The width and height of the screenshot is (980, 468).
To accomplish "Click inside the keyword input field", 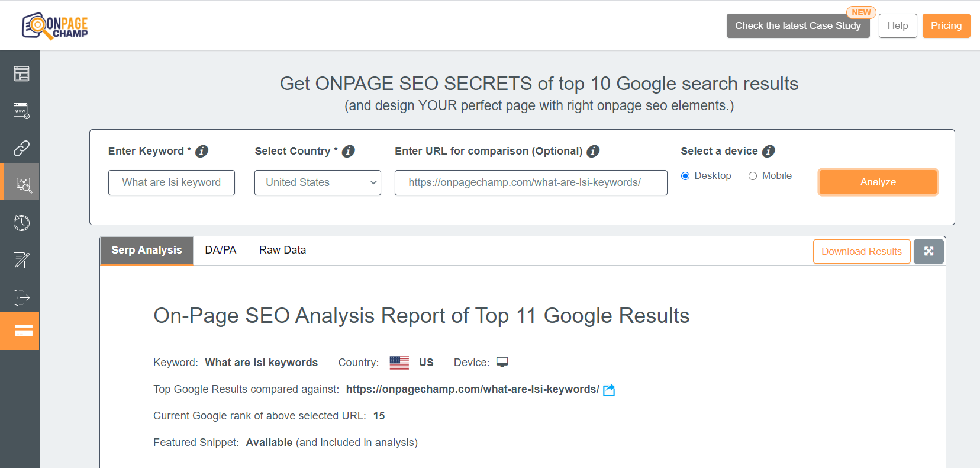I will [171, 182].
